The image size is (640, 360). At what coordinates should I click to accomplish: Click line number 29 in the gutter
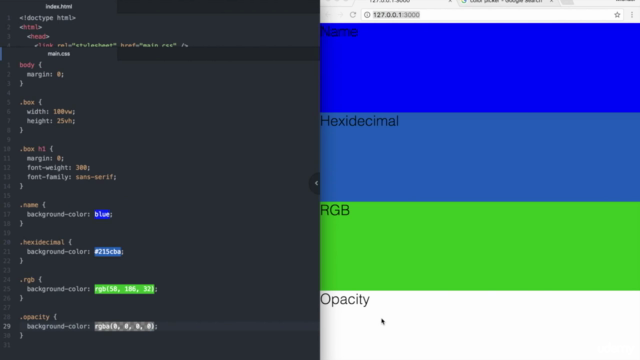(7, 326)
